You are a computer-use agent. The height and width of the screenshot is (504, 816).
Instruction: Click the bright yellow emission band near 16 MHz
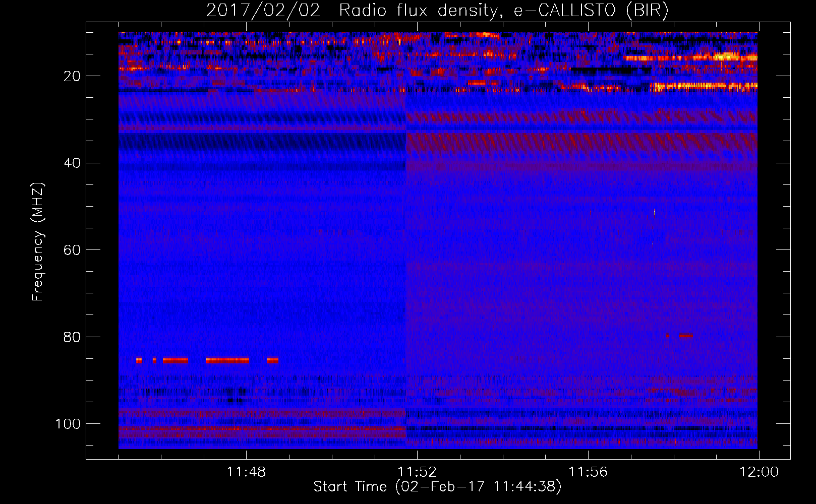point(691,57)
